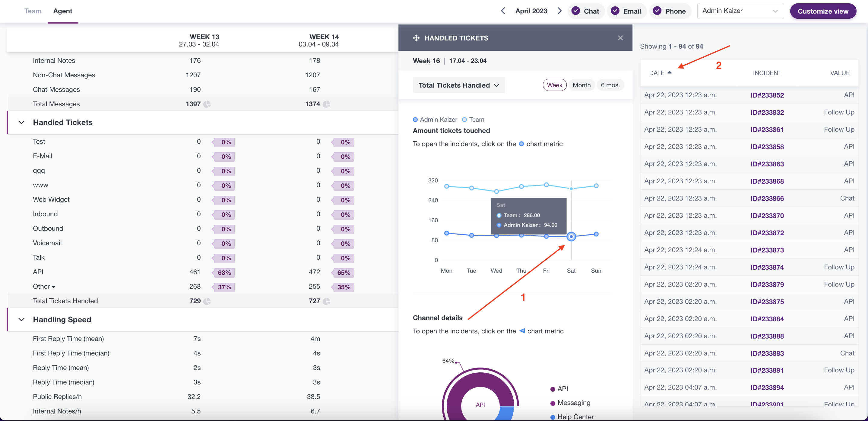The image size is (868, 421).
Task: Click next month arrow after April 2023
Action: tap(560, 11)
